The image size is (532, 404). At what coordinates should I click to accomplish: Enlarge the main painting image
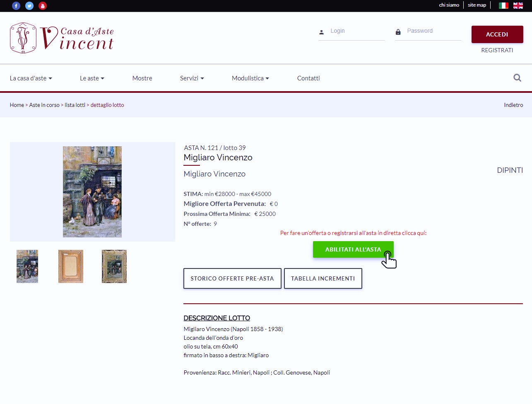coord(92,192)
